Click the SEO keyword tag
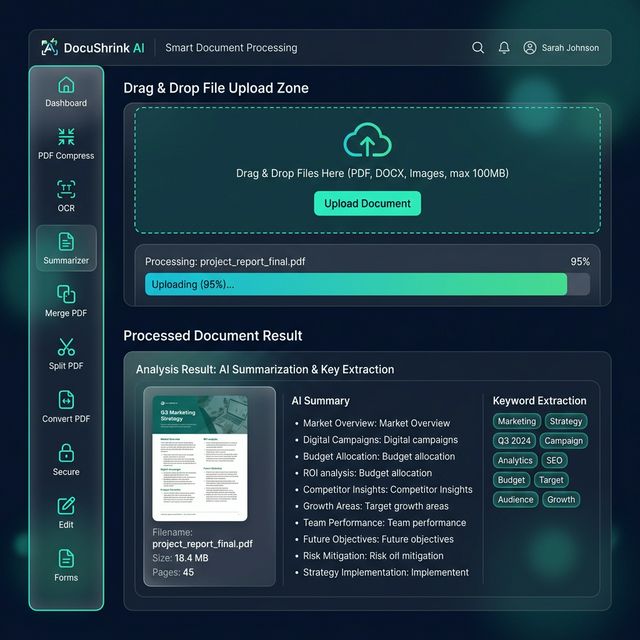Image resolution: width=640 pixels, height=640 pixels. 554,460
